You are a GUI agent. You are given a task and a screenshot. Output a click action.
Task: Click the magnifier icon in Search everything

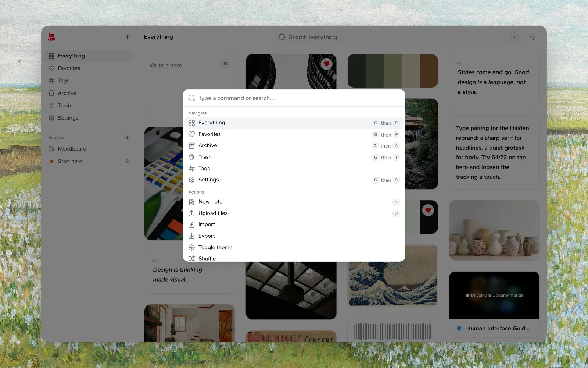282,37
